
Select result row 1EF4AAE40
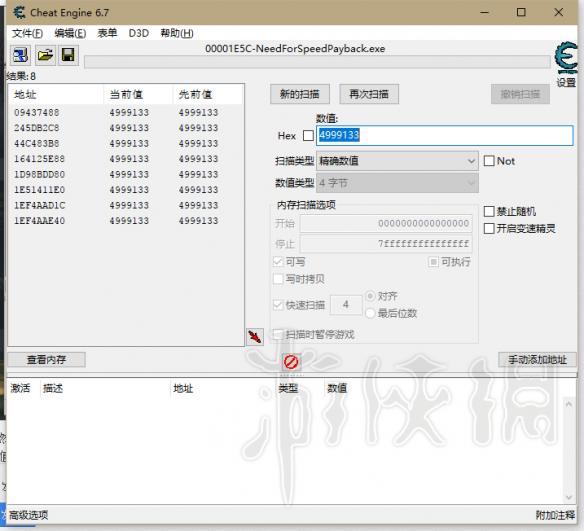[x=126, y=221]
